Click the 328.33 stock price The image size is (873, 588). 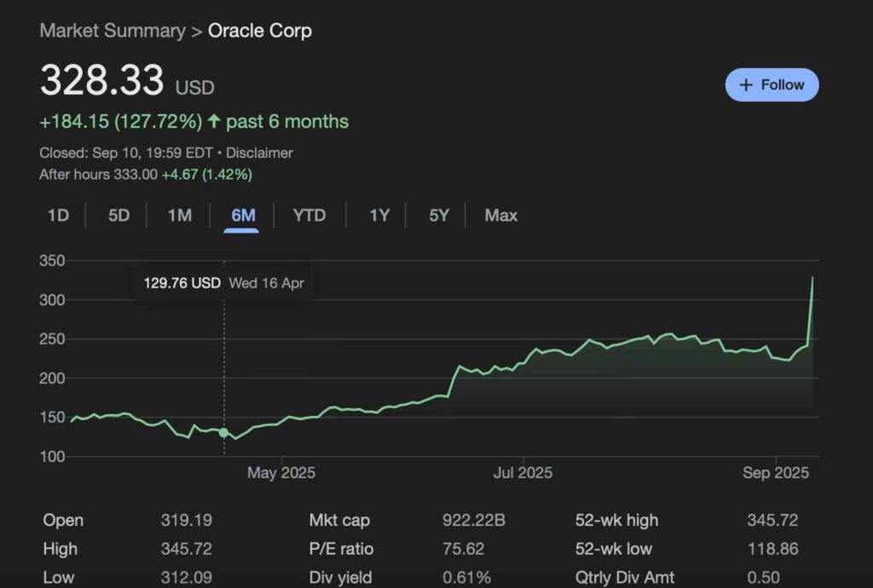click(x=102, y=80)
